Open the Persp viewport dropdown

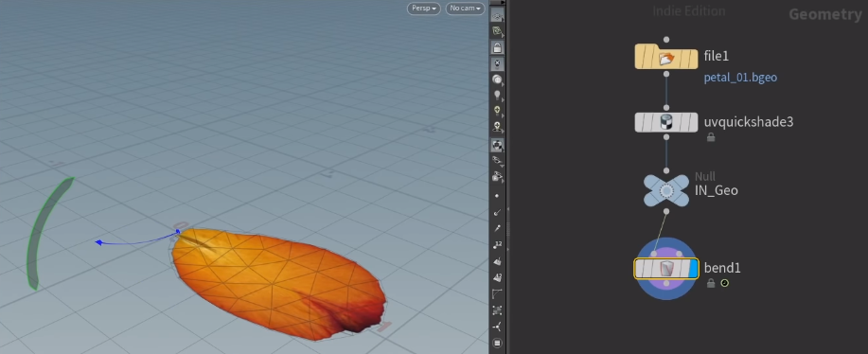[424, 9]
